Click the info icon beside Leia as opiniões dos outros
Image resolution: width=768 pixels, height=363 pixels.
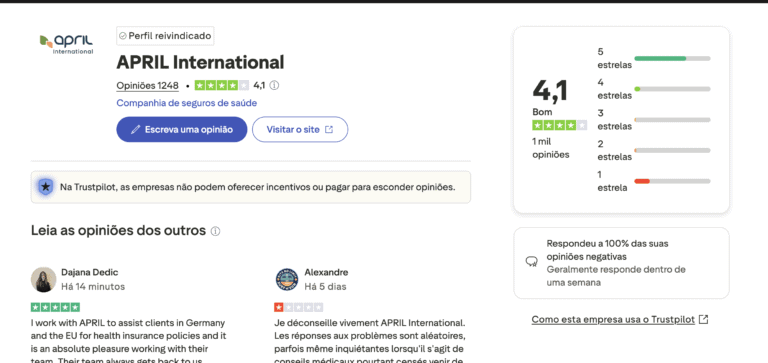pyautogui.click(x=216, y=231)
